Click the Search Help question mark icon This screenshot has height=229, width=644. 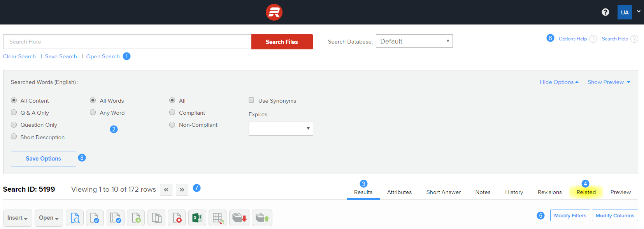(x=634, y=39)
